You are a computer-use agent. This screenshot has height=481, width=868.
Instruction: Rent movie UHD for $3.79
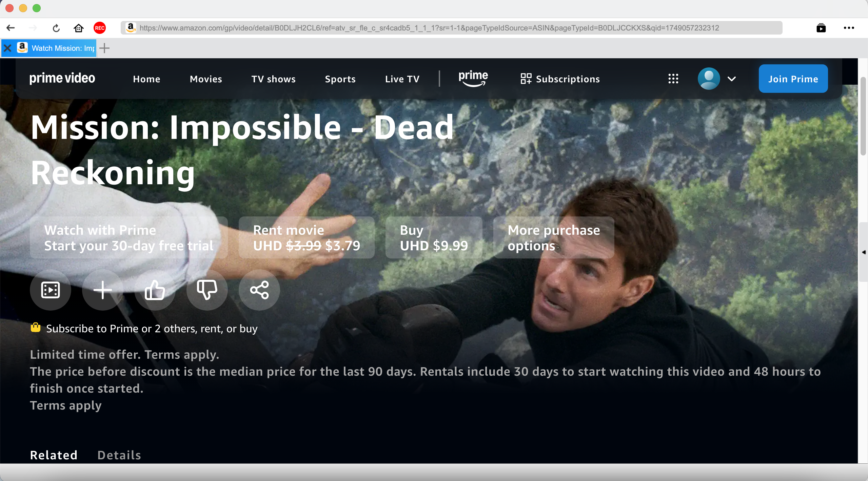tap(307, 237)
